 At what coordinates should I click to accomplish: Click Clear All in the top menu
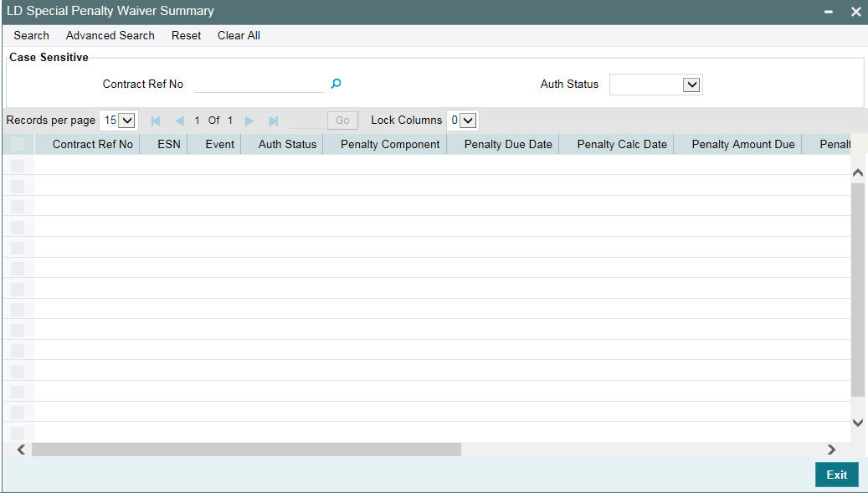coord(239,35)
